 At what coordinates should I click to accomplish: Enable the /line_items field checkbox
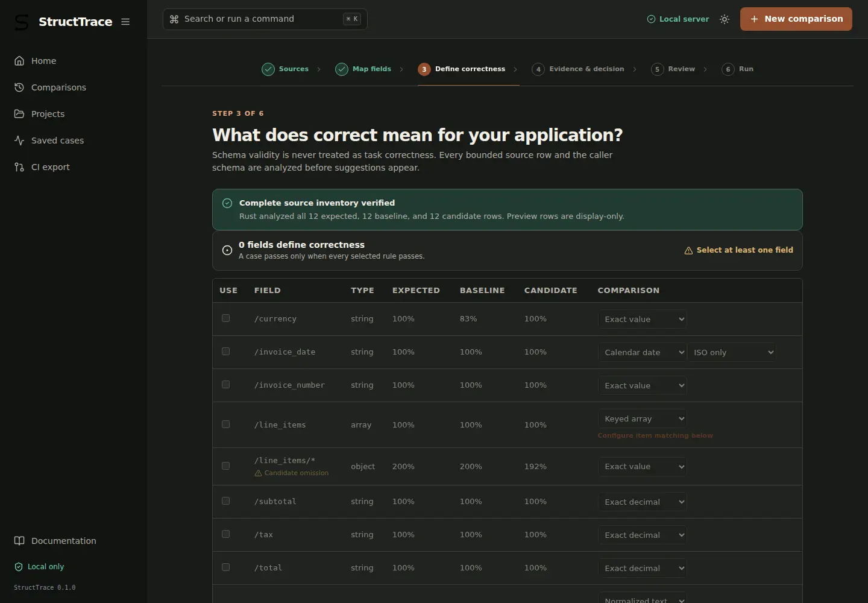point(226,425)
